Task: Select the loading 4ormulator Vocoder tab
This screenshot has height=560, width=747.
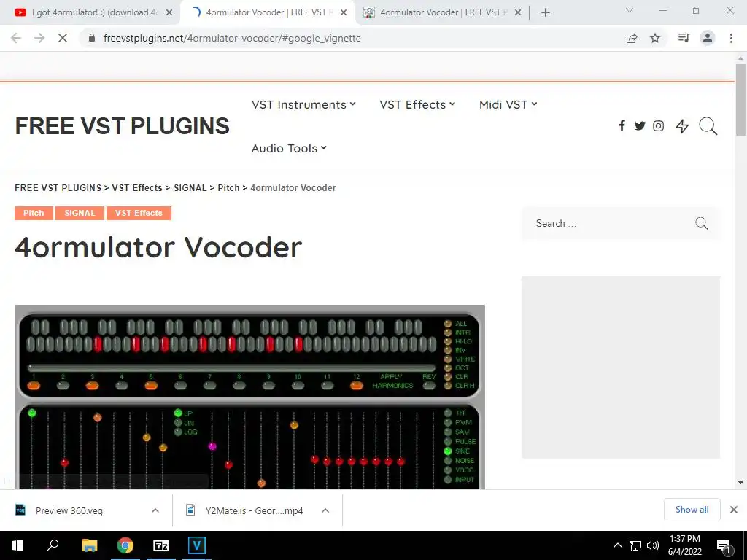Action: (268, 13)
